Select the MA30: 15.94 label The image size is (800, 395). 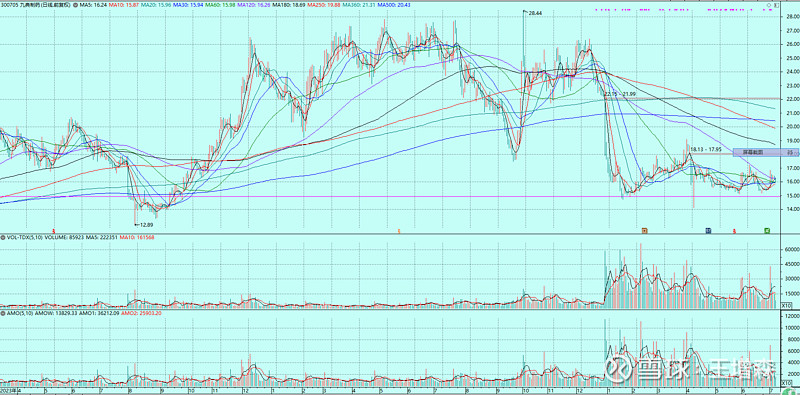(x=189, y=5)
